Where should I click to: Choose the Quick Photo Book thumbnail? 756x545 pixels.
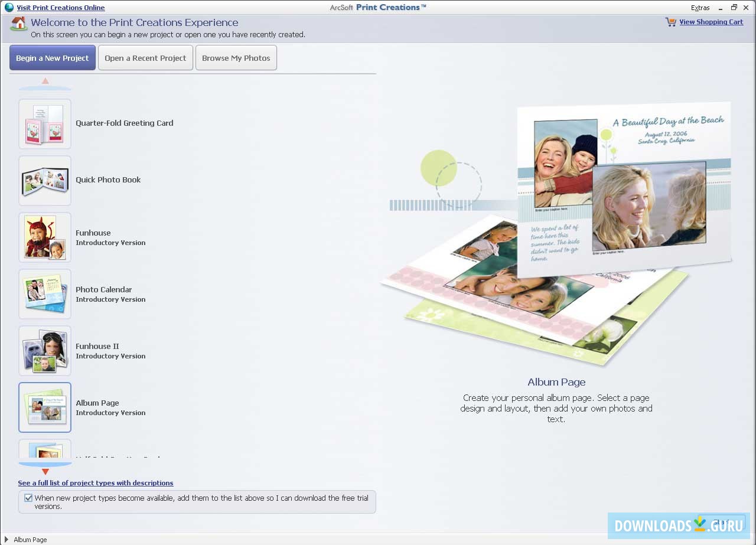pyautogui.click(x=45, y=180)
